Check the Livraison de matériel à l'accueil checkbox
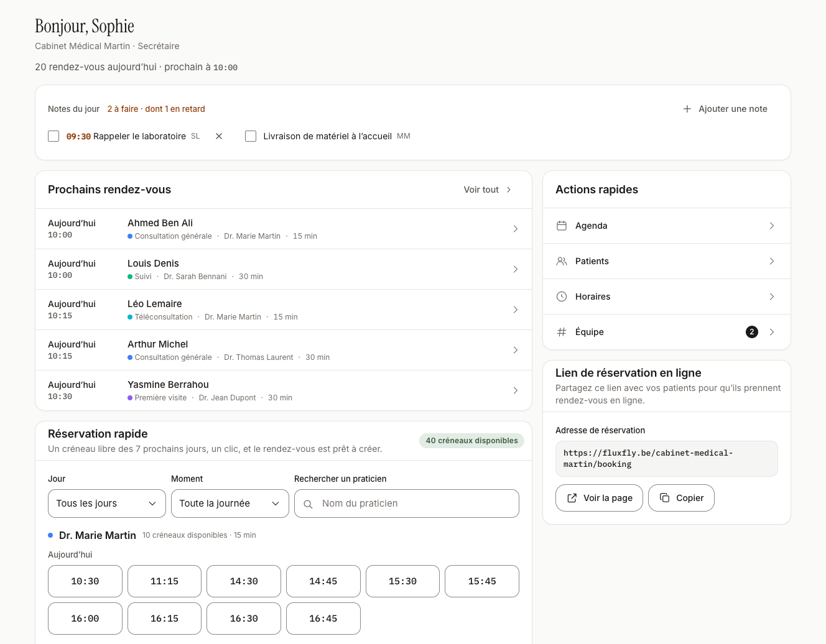Image resolution: width=826 pixels, height=644 pixels. pyautogui.click(x=251, y=136)
